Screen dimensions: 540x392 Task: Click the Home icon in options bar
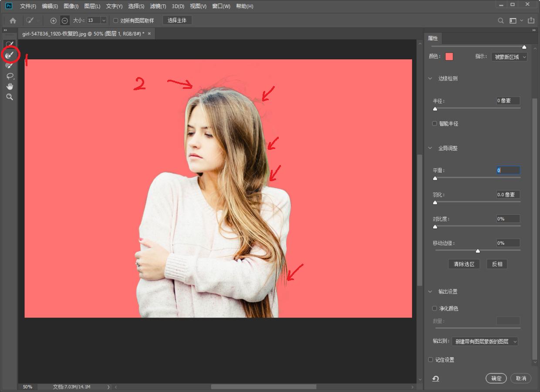tap(13, 20)
